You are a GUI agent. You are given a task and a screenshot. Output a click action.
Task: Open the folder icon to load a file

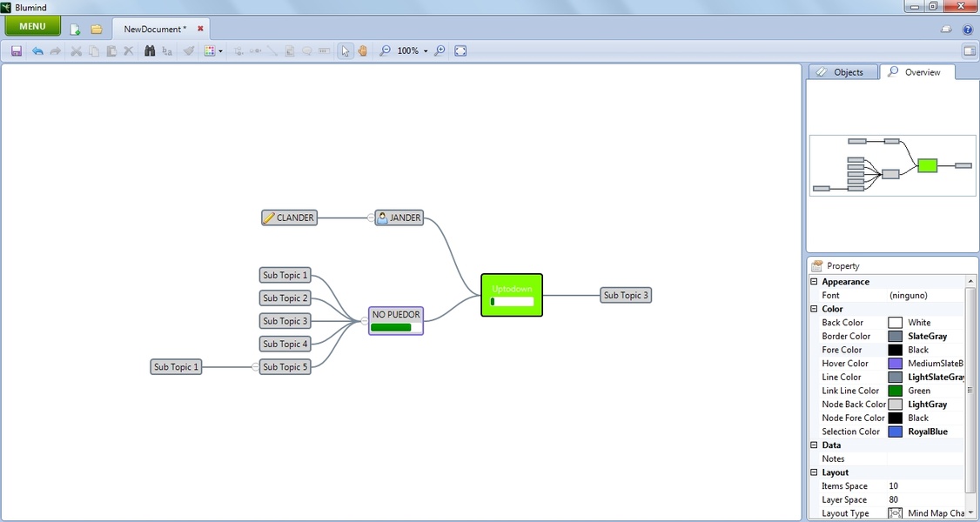click(x=97, y=29)
